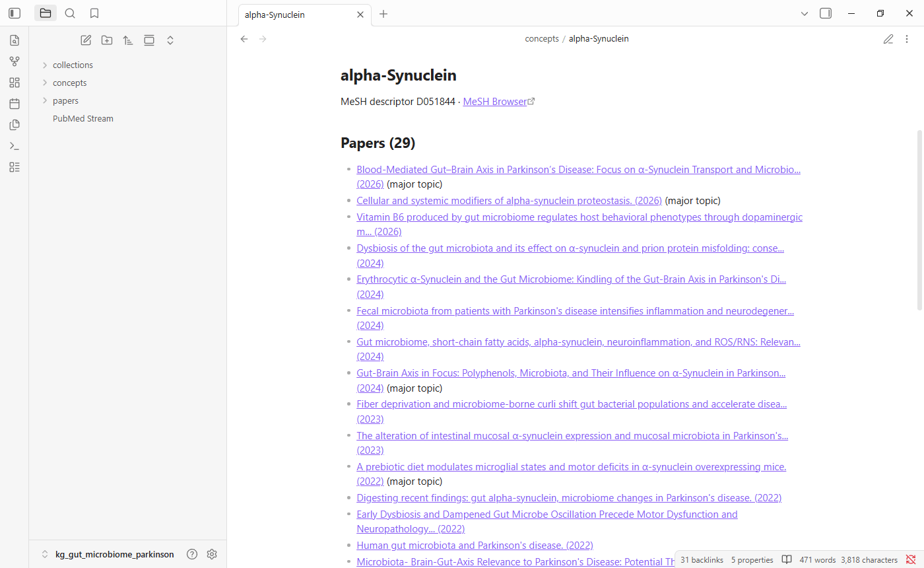The image size is (924, 568).
Task: Click the sync status icon in status bar
Action: pos(911,560)
